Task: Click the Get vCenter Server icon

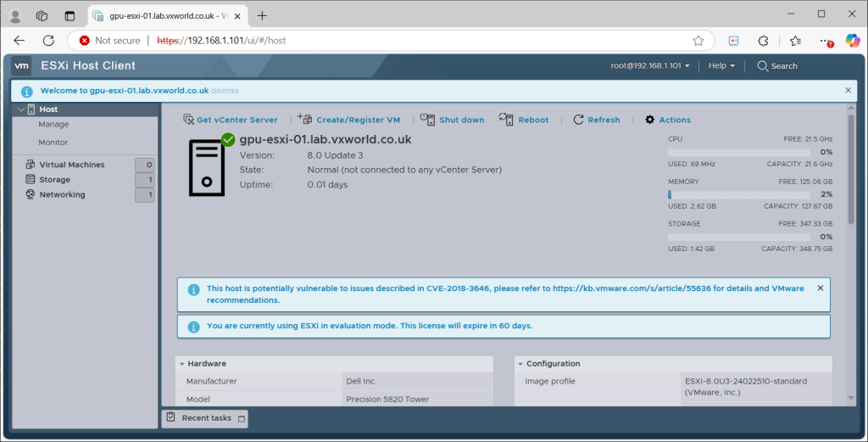Action: click(x=190, y=120)
